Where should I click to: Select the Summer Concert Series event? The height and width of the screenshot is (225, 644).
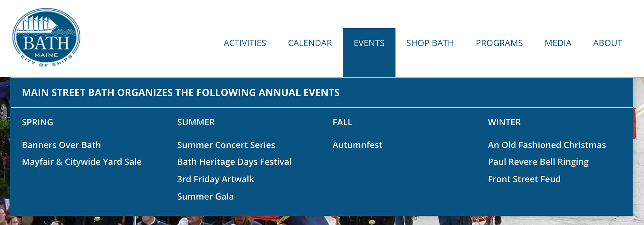tap(226, 145)
